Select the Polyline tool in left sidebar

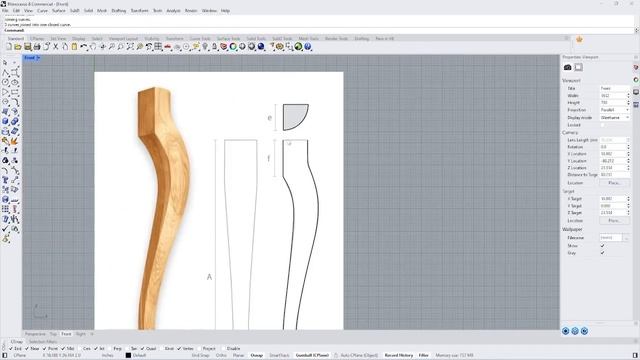5,73
